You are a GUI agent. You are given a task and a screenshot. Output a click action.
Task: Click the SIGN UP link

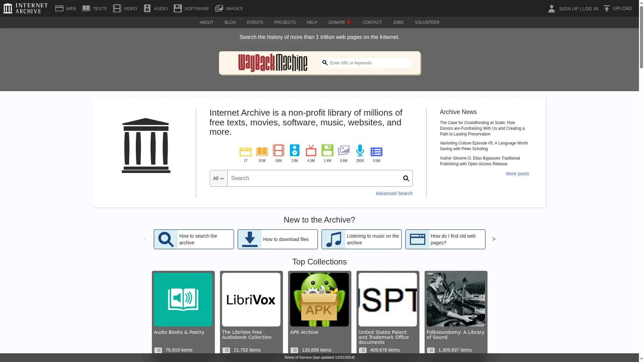(569, 9)
